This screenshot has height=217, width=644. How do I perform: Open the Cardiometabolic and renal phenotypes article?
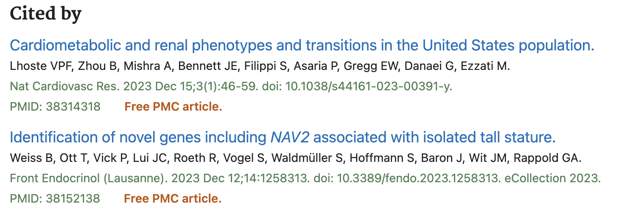pyautogui.click(x=301, y=45)
